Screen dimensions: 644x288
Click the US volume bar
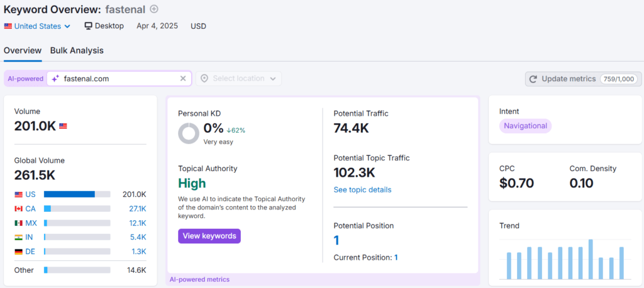pyautogui.click(x=77, y=194)
